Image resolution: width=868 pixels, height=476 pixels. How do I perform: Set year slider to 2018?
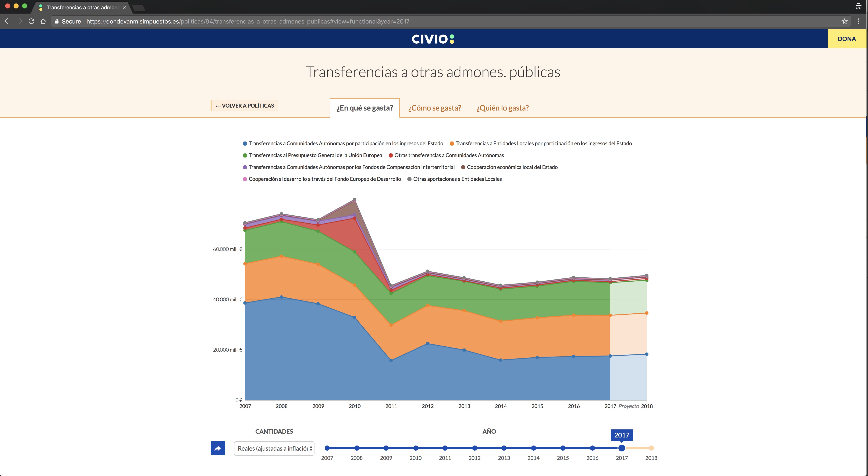[x=651, y=448]
